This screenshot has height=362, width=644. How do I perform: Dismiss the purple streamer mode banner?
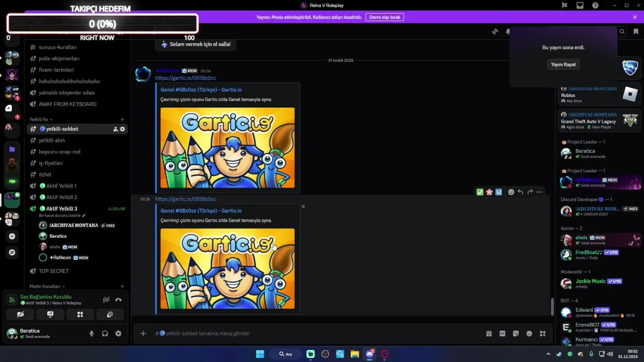(635, 17)
